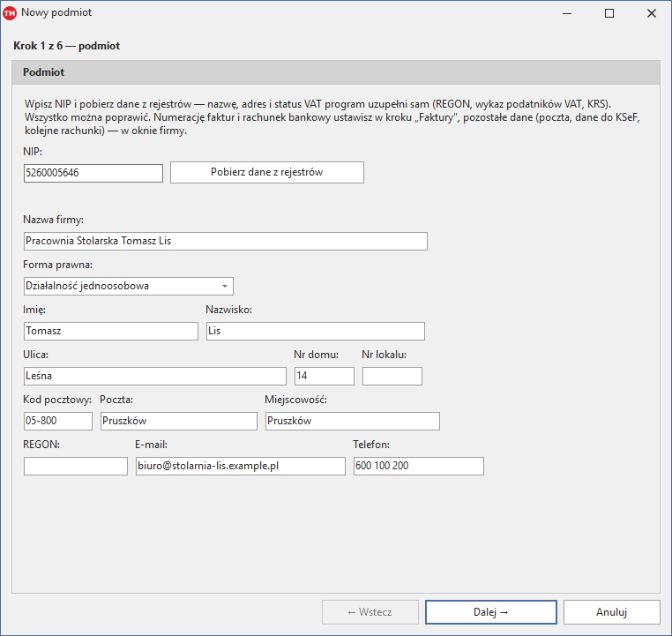Click the TM application icon in title bar
This screenshot has height=636, width=672.
[x=10, y=13]
